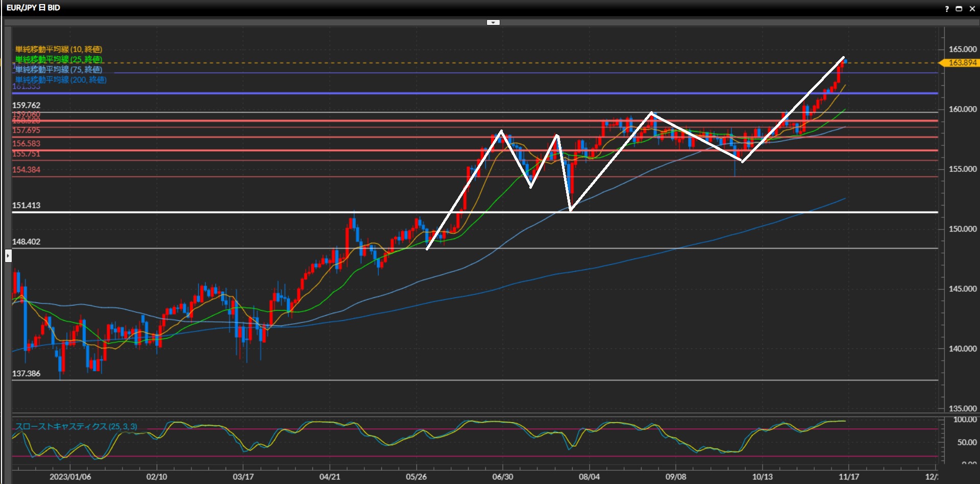Close the EUR/JPY chart window

[x=972, y=9]
